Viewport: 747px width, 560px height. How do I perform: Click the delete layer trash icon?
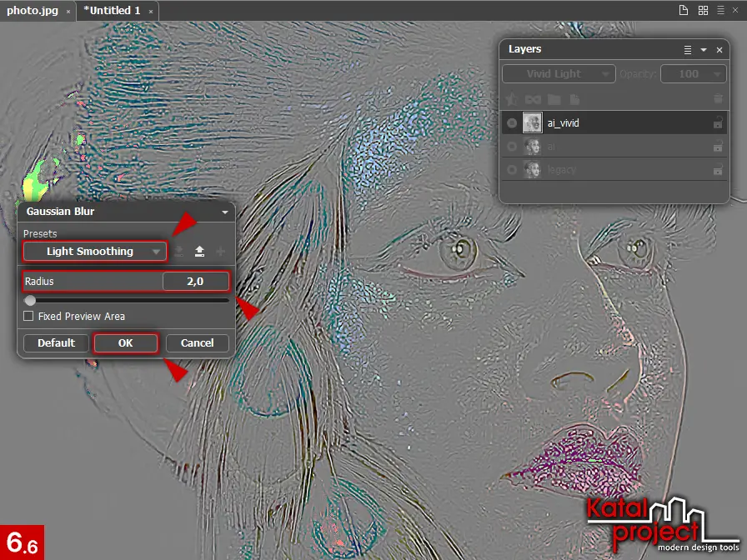[x=718, y=99]
